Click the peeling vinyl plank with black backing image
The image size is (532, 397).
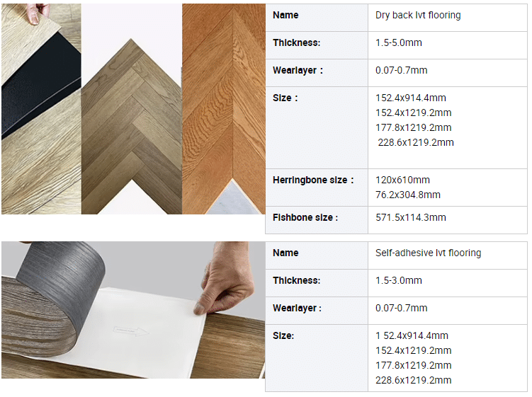[41, 109]
